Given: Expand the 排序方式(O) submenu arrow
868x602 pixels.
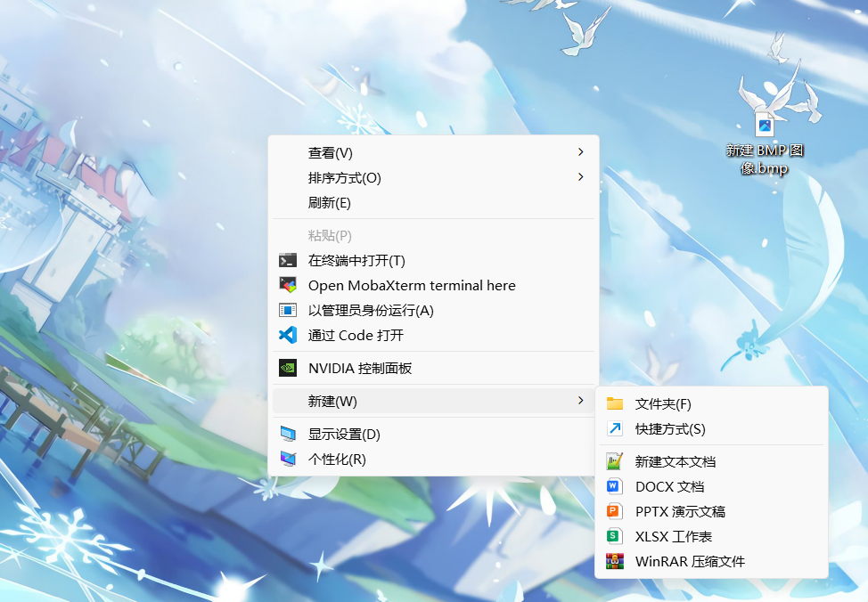Looking at the screenshot, I should click(580, 176).
